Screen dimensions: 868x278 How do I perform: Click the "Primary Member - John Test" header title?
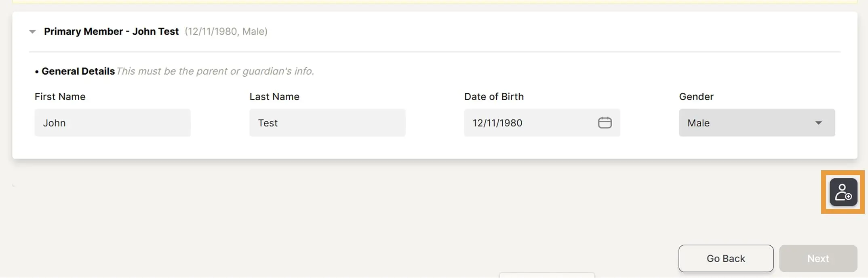tap(111, 31)
